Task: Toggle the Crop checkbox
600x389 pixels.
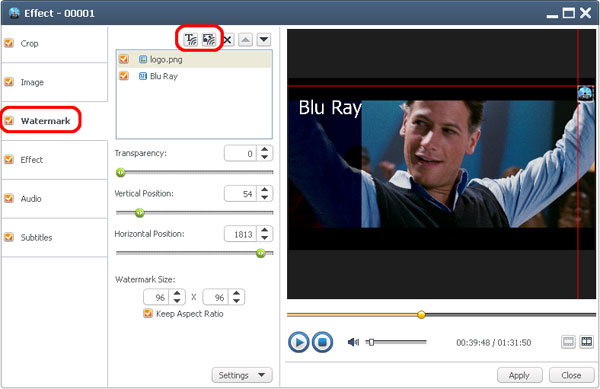Action: tap(9, 43)
